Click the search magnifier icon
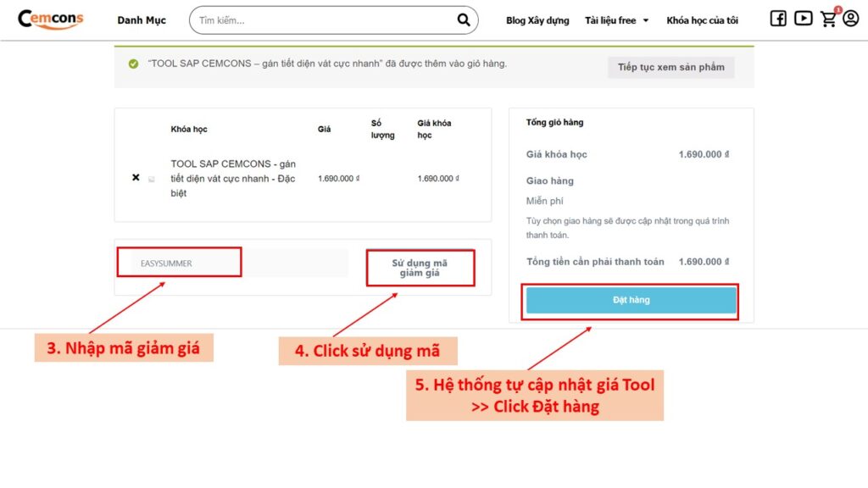Screen dimensions: 868x488 [x=464, y=20]
